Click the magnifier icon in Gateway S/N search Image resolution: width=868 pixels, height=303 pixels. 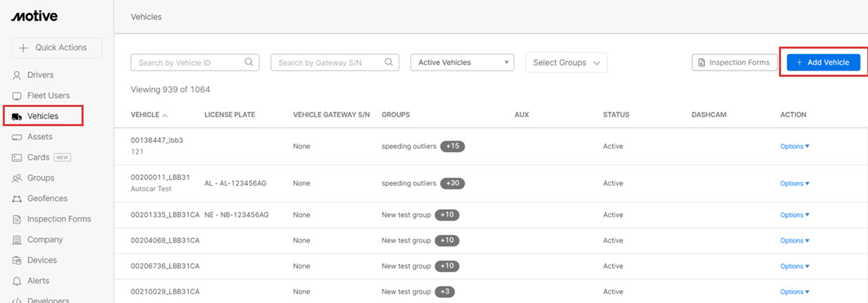point(389,62)
